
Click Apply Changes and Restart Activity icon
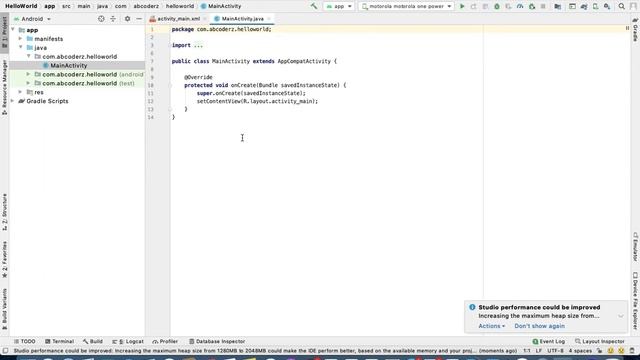[x=473, y=6]
